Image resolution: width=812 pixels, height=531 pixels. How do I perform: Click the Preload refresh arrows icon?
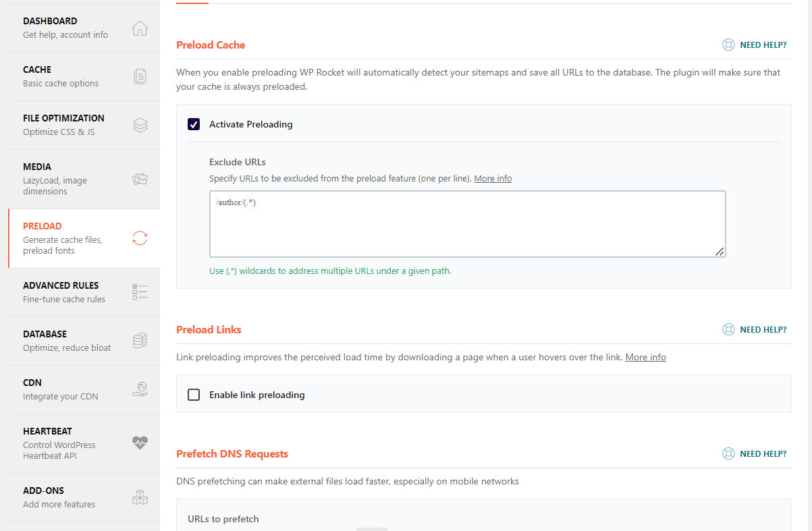[140, 238]
